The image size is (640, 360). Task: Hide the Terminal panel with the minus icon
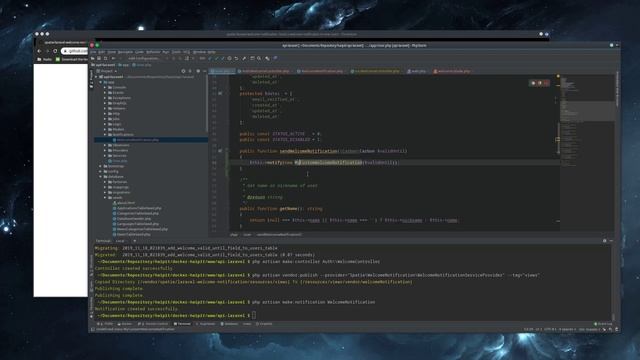611,241
